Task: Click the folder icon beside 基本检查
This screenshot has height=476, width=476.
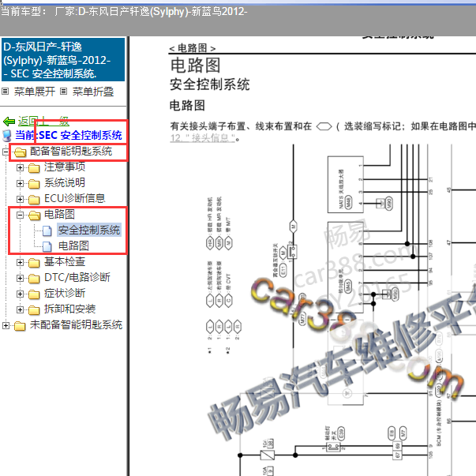Action: pos(34,263)
